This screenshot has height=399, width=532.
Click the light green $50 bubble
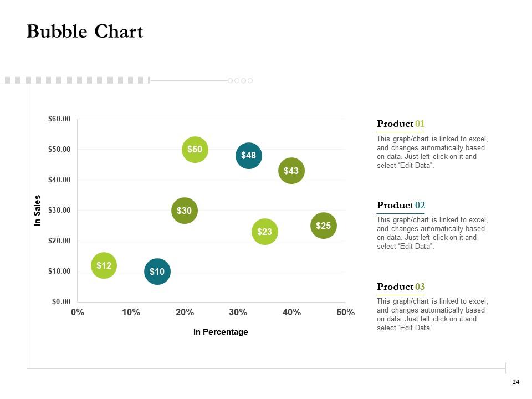pyautogui.click(x=195, y=150)
